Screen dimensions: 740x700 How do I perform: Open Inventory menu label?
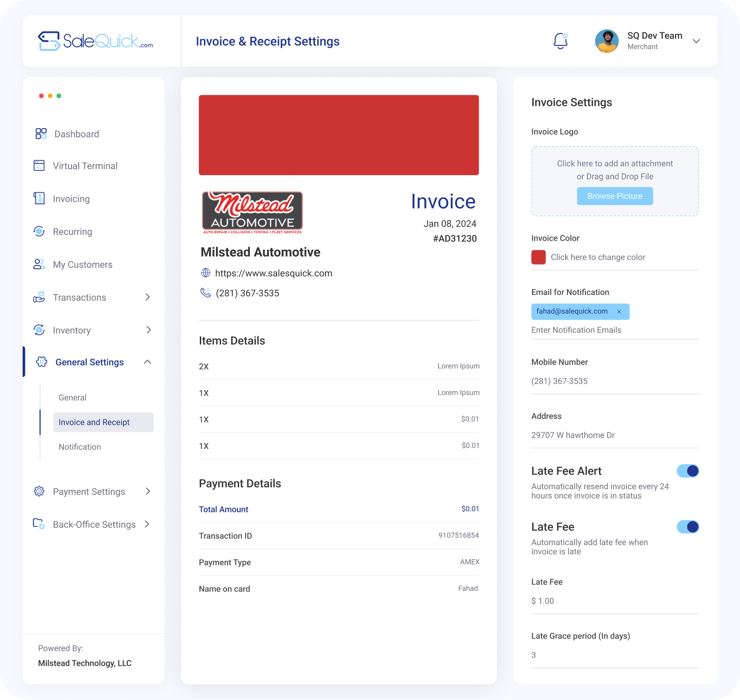72,330
